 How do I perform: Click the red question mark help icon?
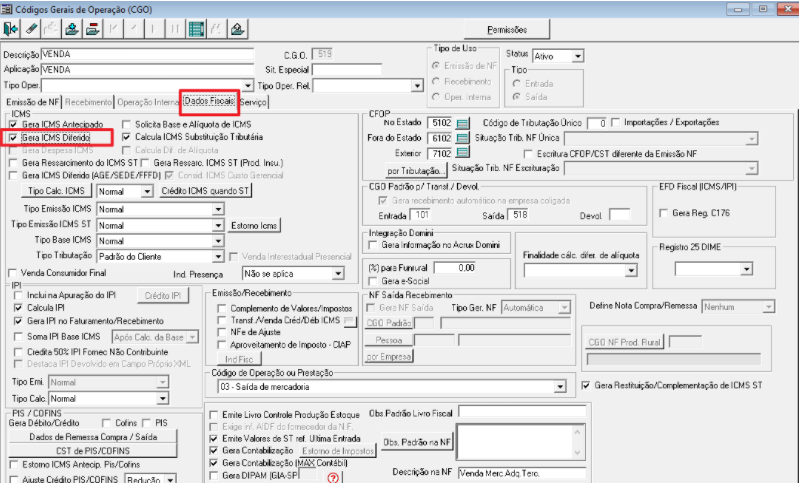coord(333,478)
